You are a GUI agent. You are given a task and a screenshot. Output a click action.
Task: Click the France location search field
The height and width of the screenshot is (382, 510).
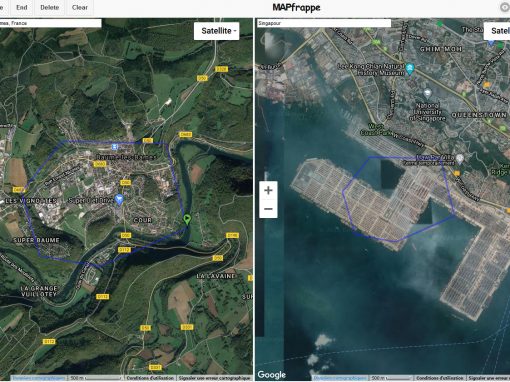point(50,23)
